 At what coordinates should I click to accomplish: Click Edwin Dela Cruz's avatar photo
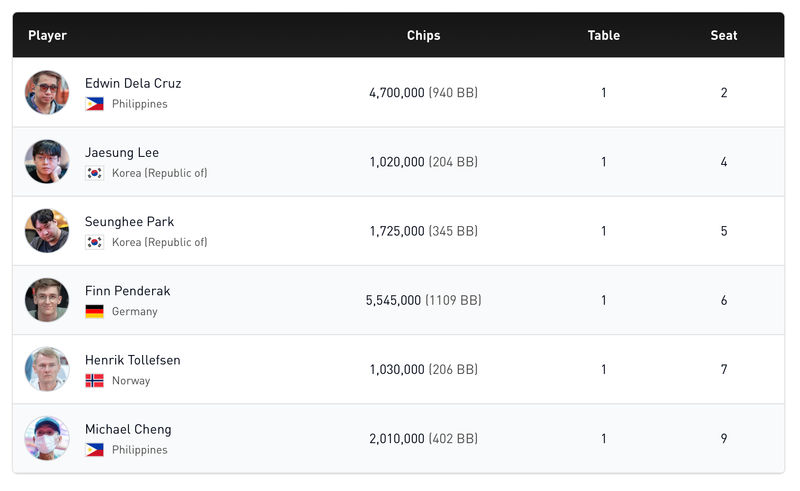coord(47,92)
